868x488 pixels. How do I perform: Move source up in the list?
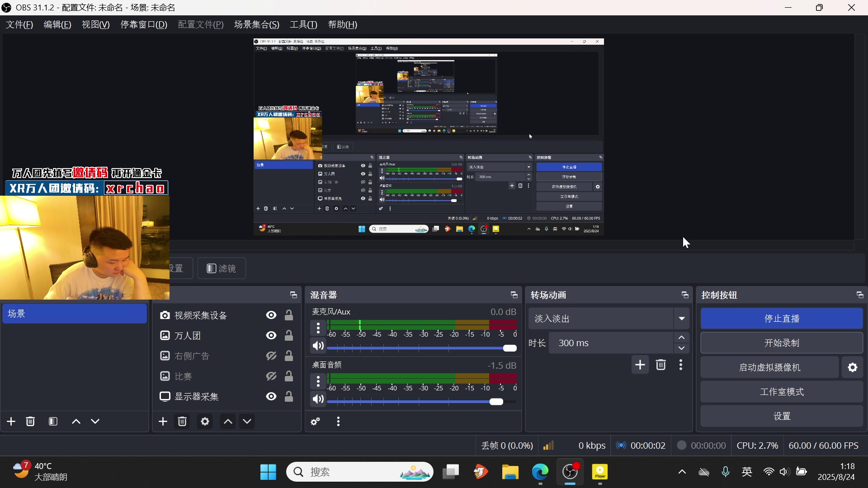tap(228, 422)
